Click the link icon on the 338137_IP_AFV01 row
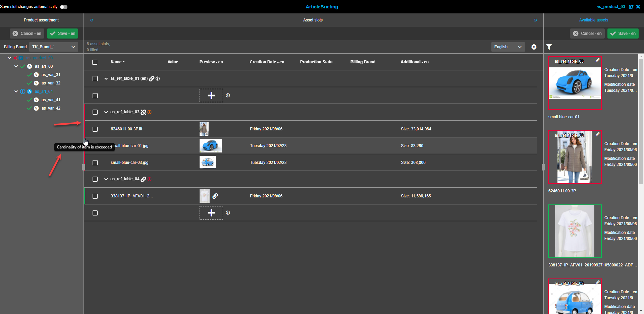This screenshot has width=644, height=314. pyautogui.click(x=215, y=196)
